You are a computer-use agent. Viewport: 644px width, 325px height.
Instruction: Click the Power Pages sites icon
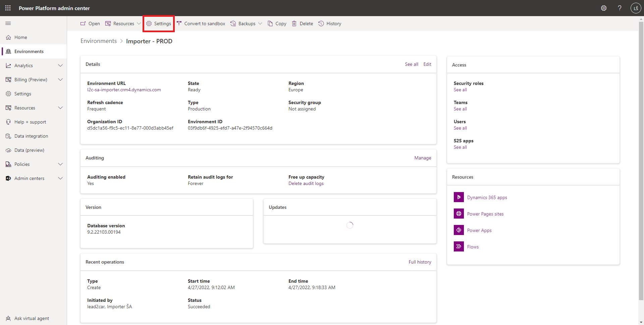point(459,214)
